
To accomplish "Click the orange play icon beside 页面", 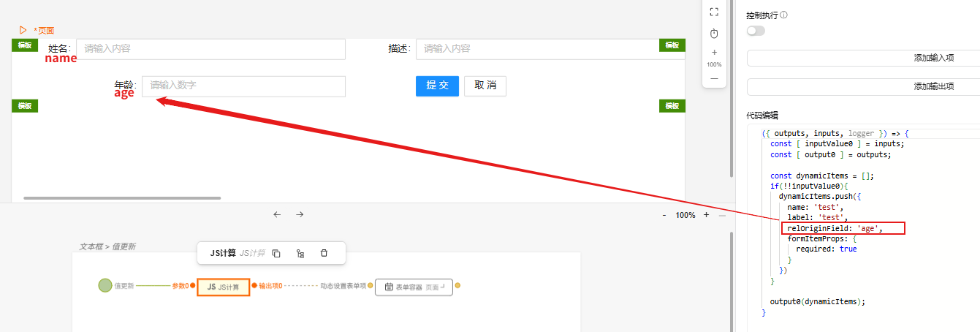I will [23, 30].
